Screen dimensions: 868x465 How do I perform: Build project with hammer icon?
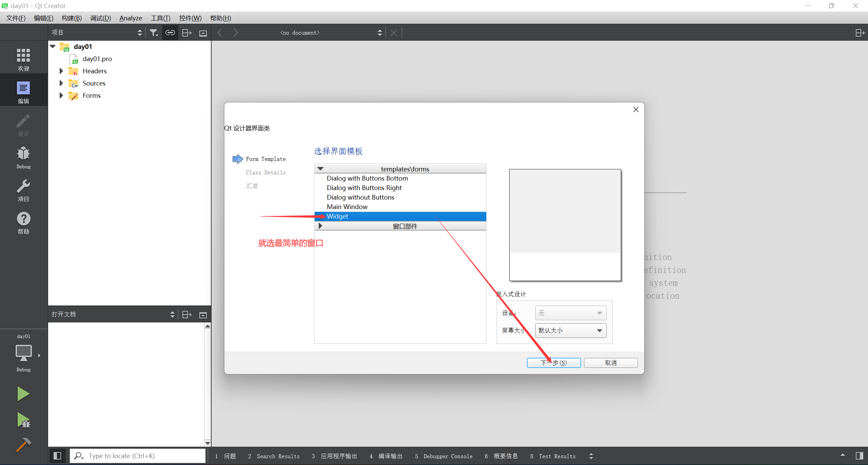(x=23, y=445)
